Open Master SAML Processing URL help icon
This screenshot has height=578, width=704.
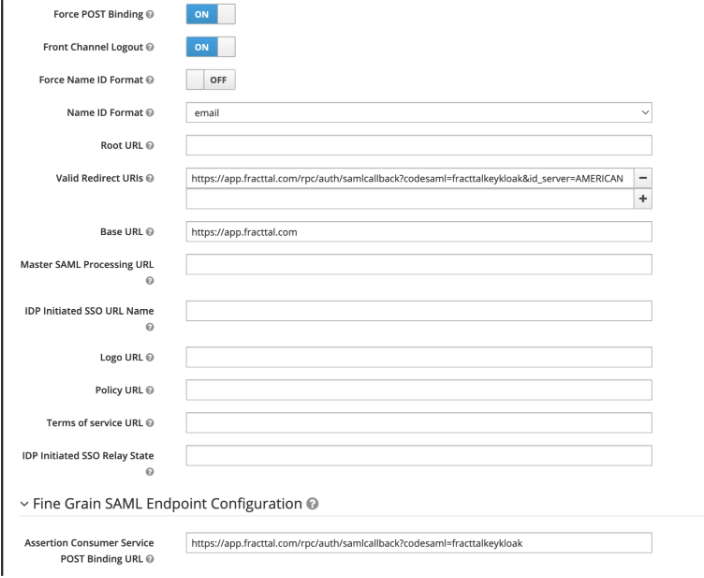[150, 281]
